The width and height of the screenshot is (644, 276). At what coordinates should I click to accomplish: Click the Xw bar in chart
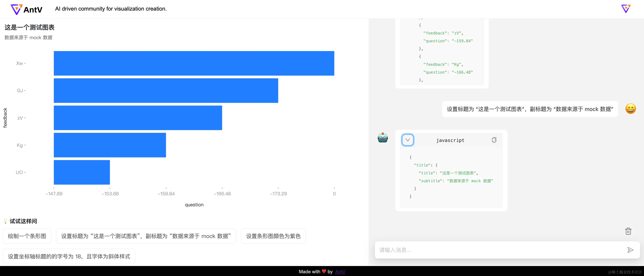194,63
